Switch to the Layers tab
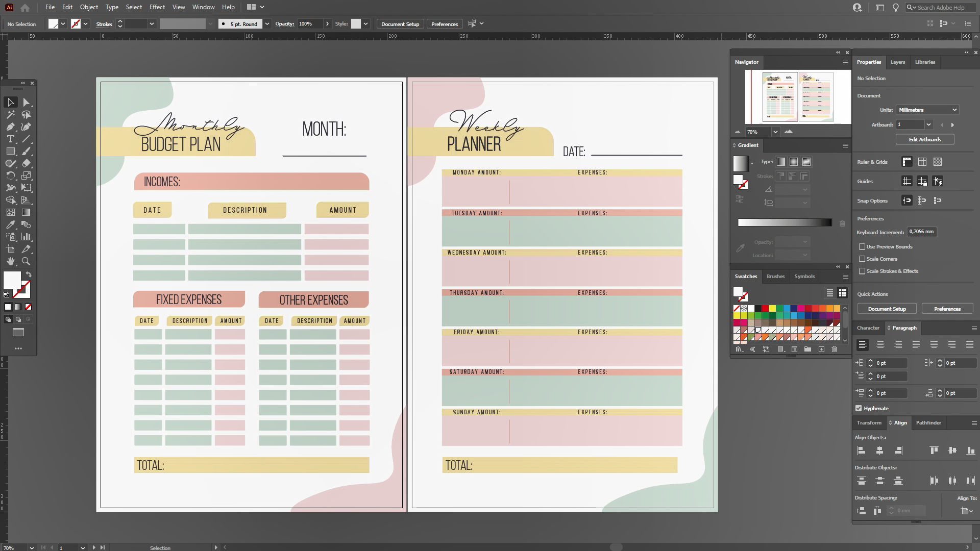 click(x=897, y=62)
